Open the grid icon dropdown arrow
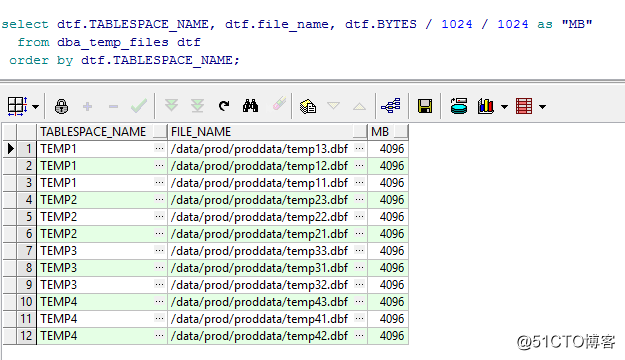Screen dimensions: 625x360 (35, 107)
